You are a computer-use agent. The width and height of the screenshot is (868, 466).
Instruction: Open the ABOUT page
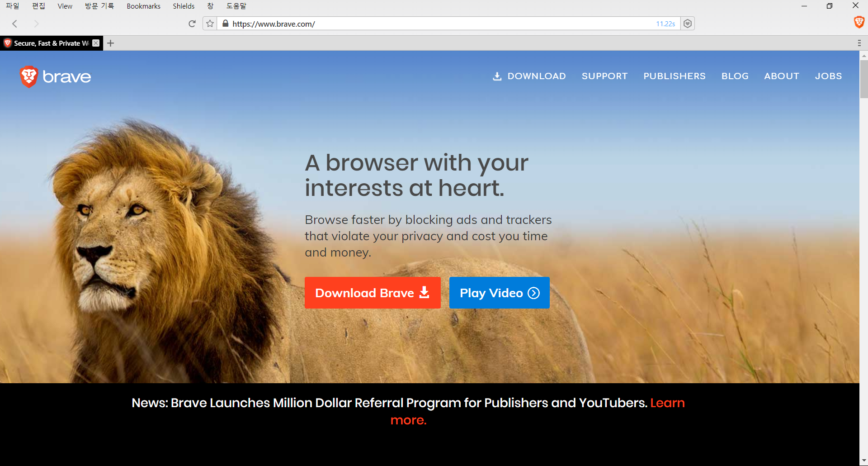click(x=782, y=76)
